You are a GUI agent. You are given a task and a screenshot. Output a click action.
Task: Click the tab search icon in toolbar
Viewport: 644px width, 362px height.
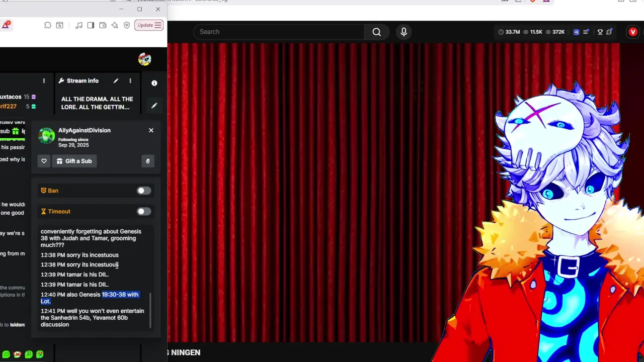59,25
